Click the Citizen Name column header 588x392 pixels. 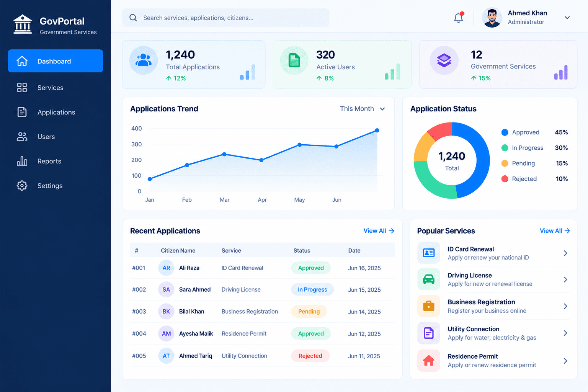(x=178, y=251)
